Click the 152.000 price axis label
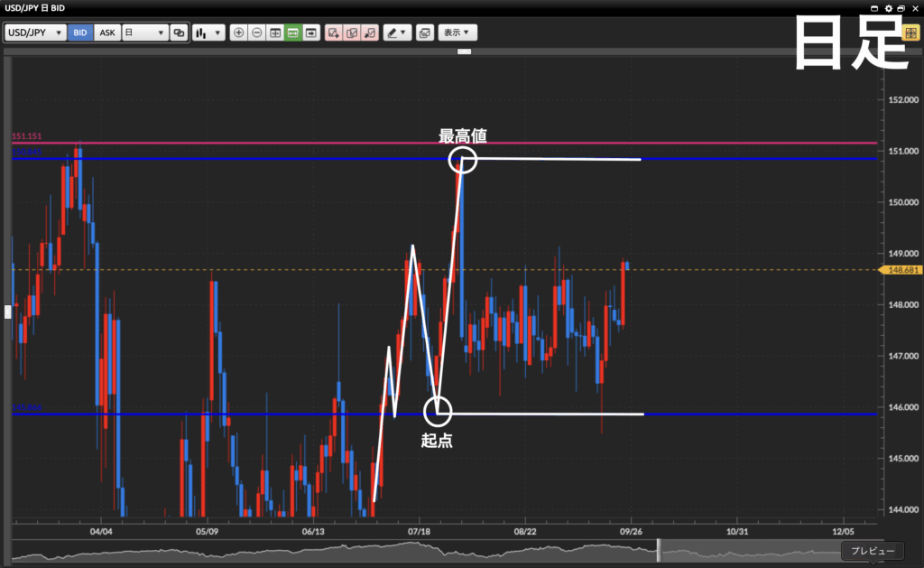Viewport: 924px width, 568px height. [903, 99]
